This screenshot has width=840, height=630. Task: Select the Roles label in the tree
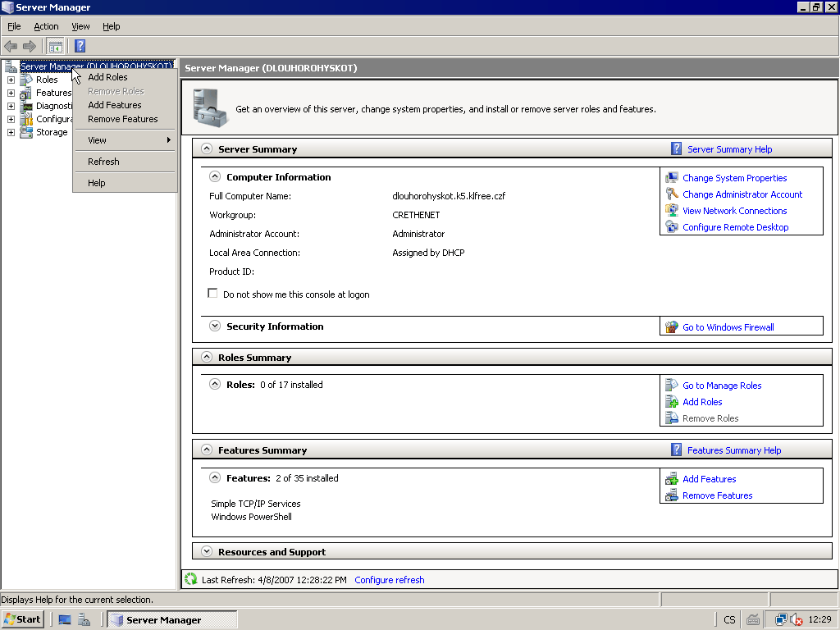point(47,80)
